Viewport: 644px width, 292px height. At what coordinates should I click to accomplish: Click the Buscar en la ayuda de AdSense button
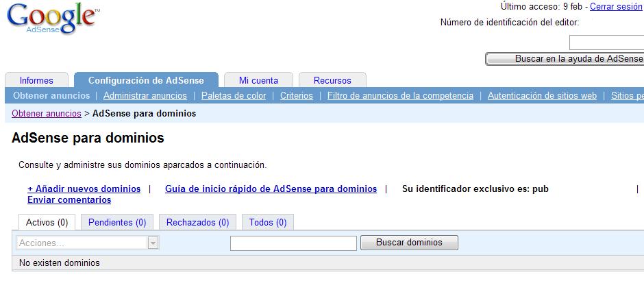[565, 59]
